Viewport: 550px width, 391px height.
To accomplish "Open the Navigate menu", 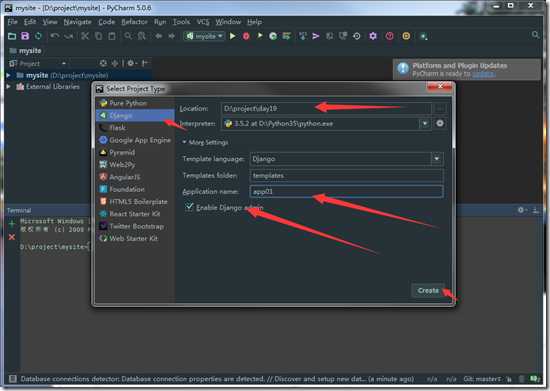I will (78, 22).
